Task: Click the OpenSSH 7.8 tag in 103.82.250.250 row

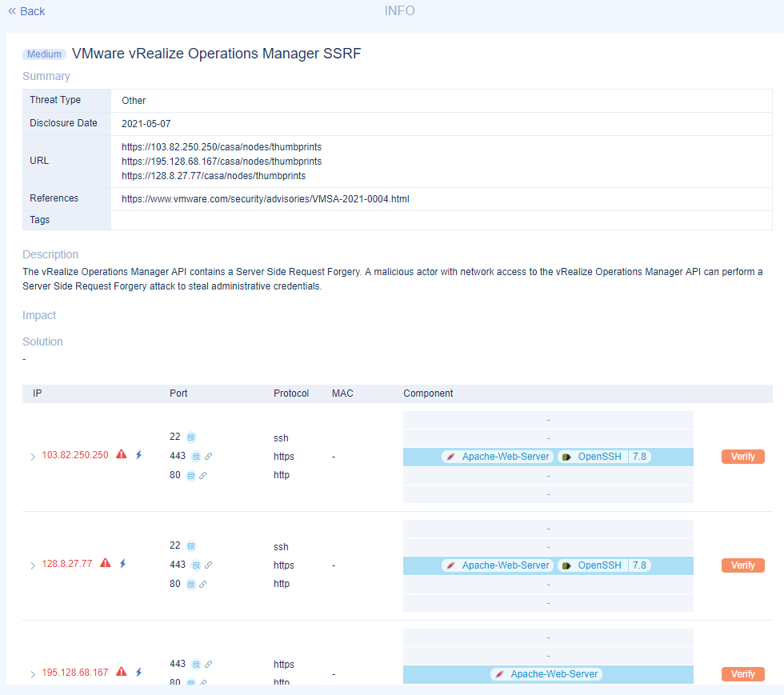Action: pyautogui.click(x=604, y=457)
